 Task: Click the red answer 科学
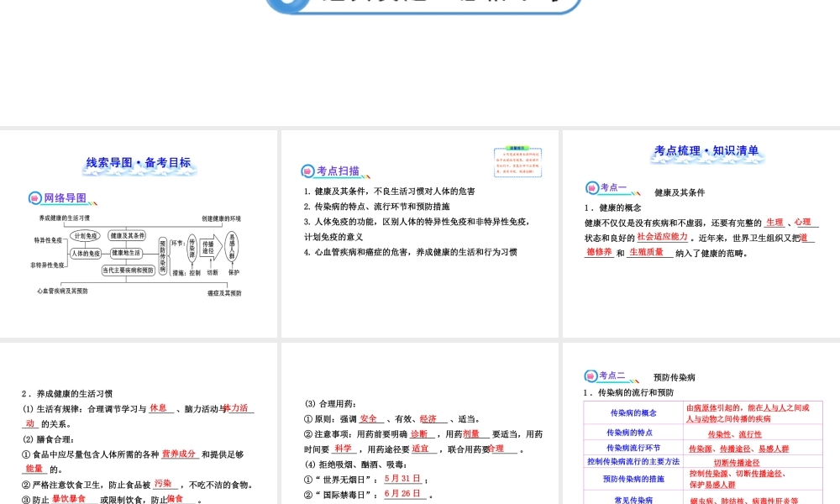(344, 449)
